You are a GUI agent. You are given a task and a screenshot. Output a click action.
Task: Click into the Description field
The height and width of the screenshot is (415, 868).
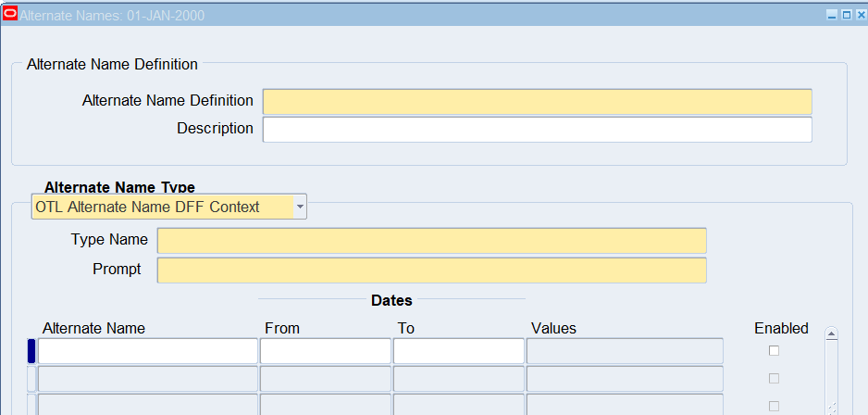point(537,129)
